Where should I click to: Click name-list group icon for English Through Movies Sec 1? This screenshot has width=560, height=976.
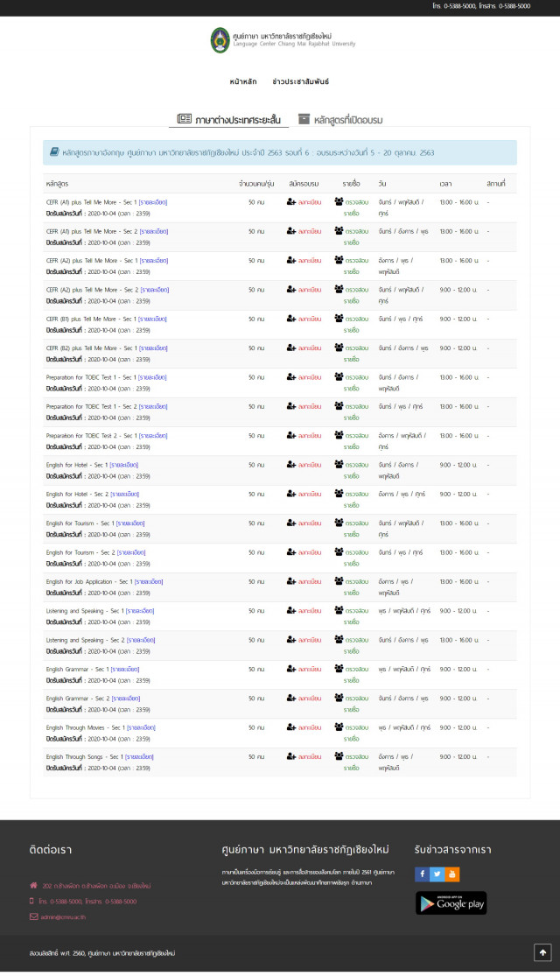pyautogui.click(x=339, y=727)
